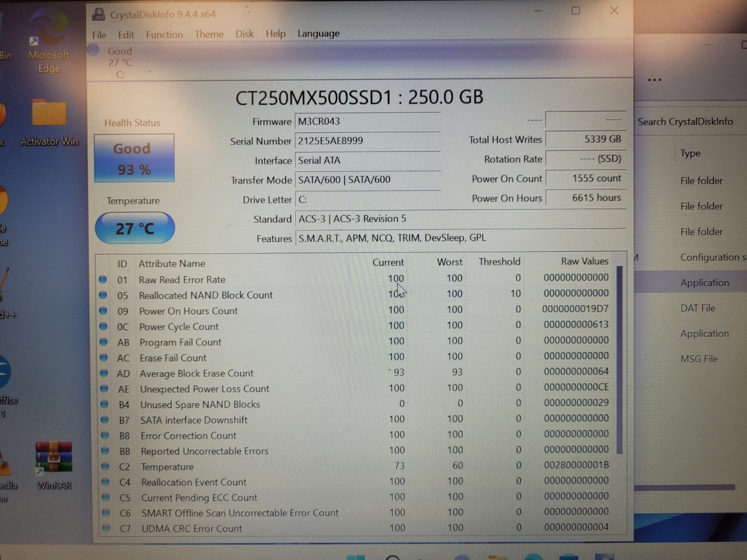Screen dimensions: 747x560
Task: Click the Type column header in Explorer window
Action: 690,154
